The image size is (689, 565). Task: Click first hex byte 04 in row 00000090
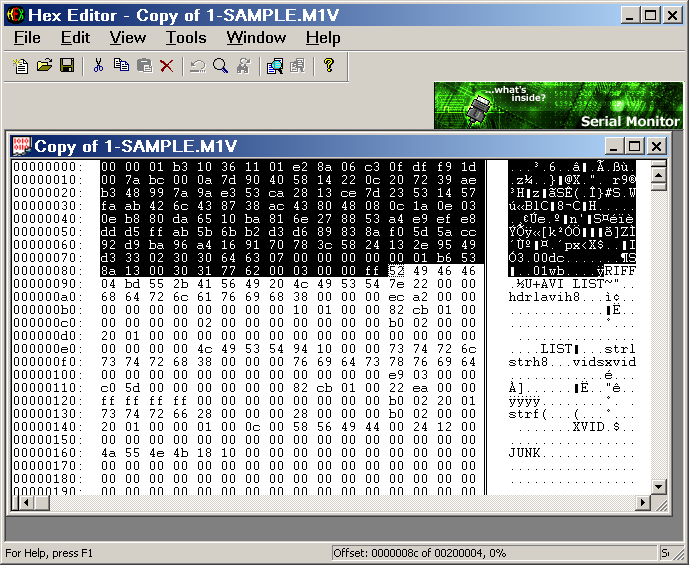(108, 284)
